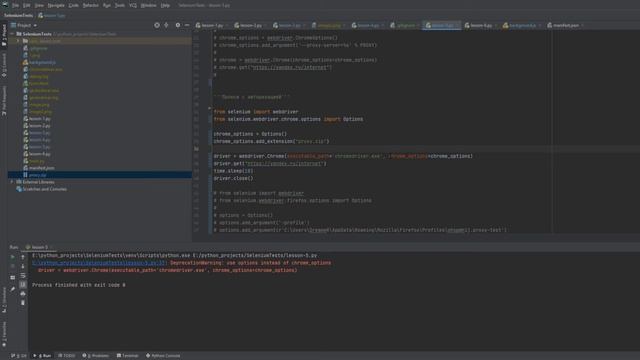
Task: Click the print icon in Run panel
Action: (x=23, y=293)
